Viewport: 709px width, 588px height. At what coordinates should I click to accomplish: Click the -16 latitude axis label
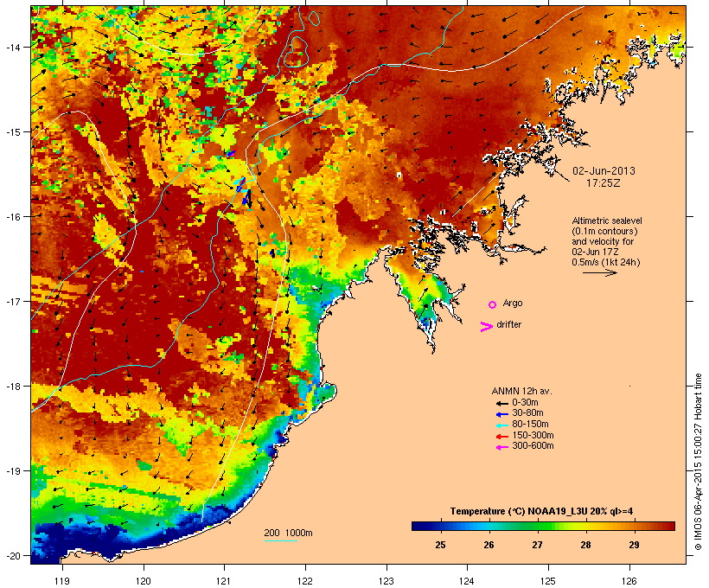(12, 217)
